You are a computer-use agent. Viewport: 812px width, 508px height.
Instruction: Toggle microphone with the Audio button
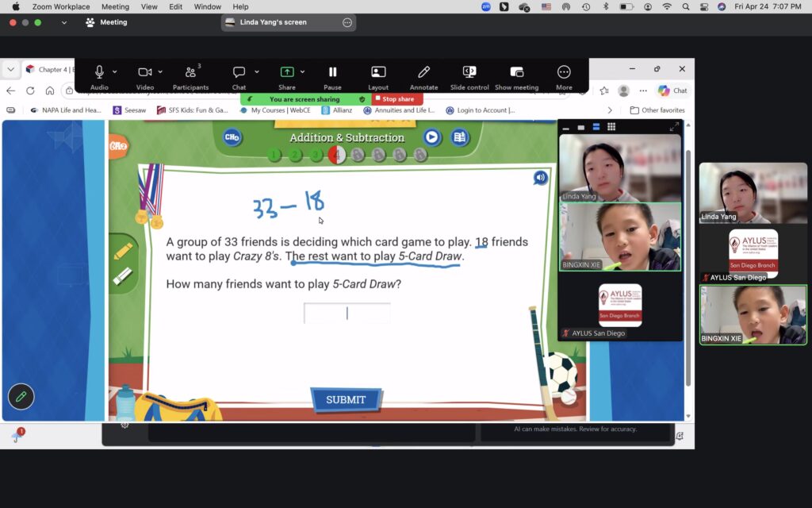tap(99, 72)
